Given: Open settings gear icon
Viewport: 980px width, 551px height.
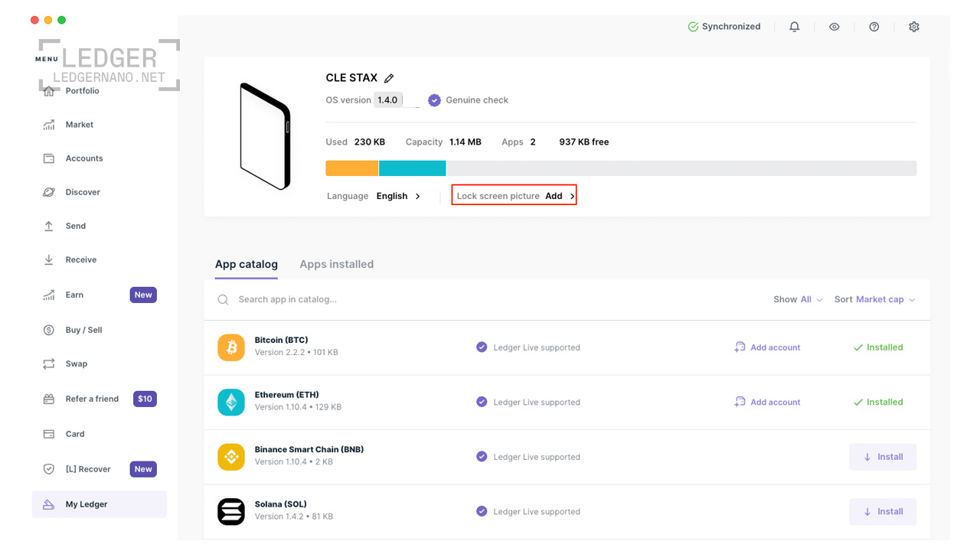Looking at the screenshot, I should click(914, 27).
